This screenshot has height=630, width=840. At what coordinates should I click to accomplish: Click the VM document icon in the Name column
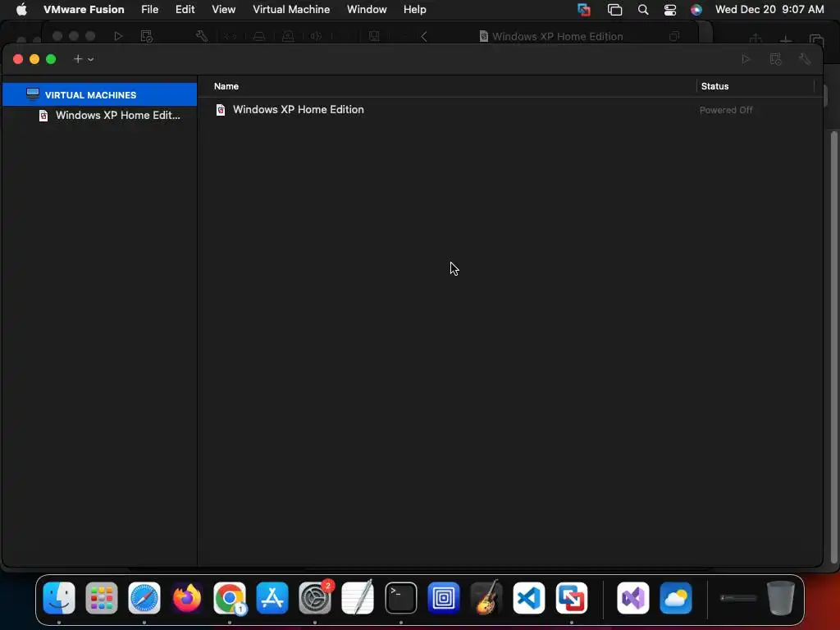pyautogui.click(x=220, y=110)
